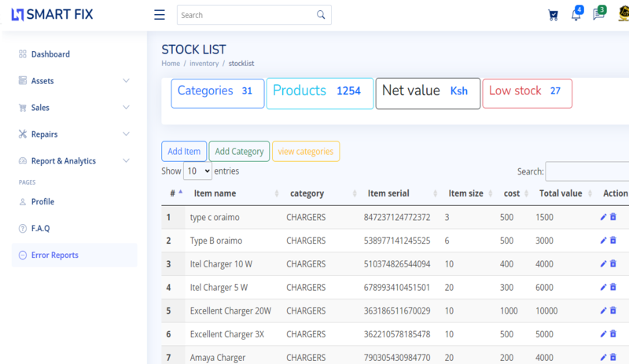Click the table Search input field
Image resolution: width=629 pixels, height=364 pixels.
[x=587, y=171]
